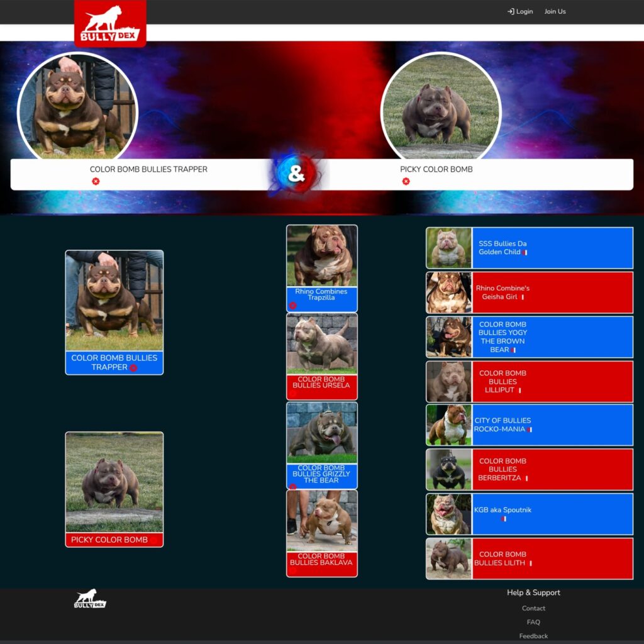This screenshot has width=644, height=644.
Task: Click the COLOR BOMB BULLIES BAKLAVA photo
Action: pyautogui.click(x=321, y=521)
